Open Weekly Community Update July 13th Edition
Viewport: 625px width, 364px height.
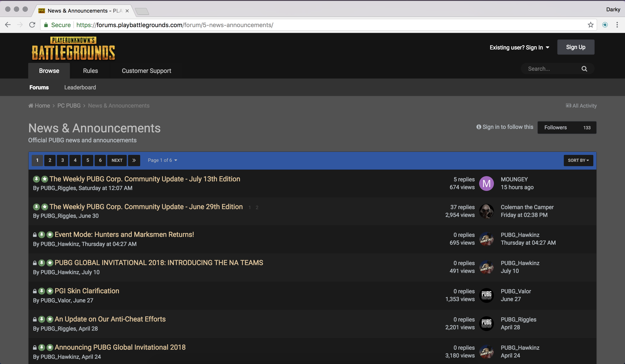click(x=145, y=179)
